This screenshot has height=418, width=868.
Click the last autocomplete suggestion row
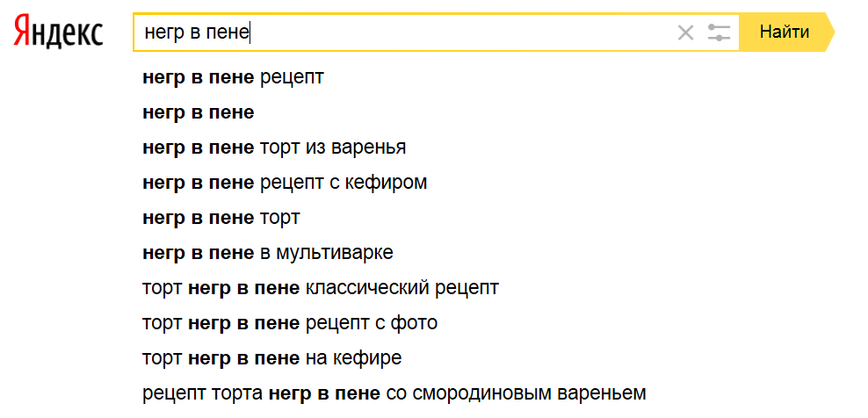pyautogui.click(x=394, y=392)
